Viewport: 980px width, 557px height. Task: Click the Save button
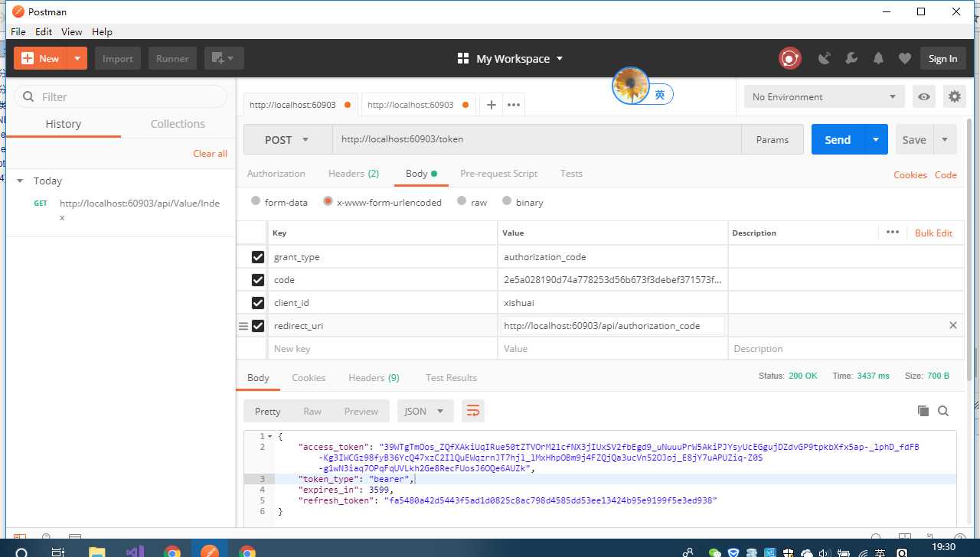click(914, 139)
